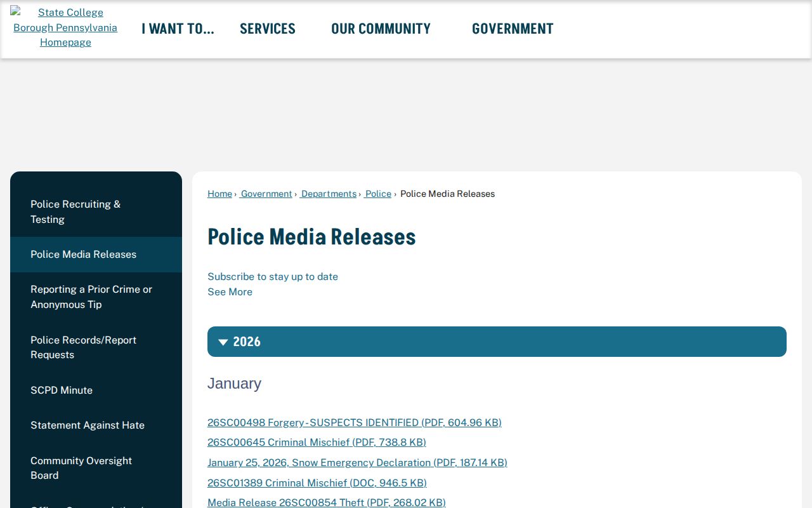Screen dimensions: 812x508
Task: Click Subscribe to stay up to date
Action: (273, 277)
